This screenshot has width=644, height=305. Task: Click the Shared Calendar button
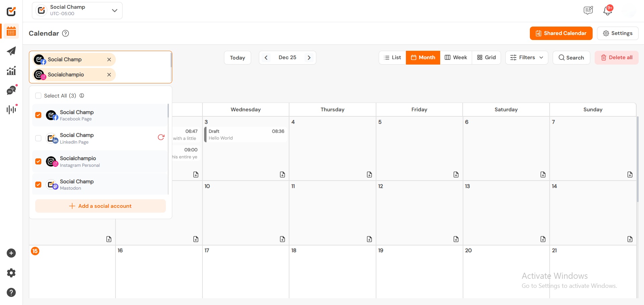click(561, 33)
